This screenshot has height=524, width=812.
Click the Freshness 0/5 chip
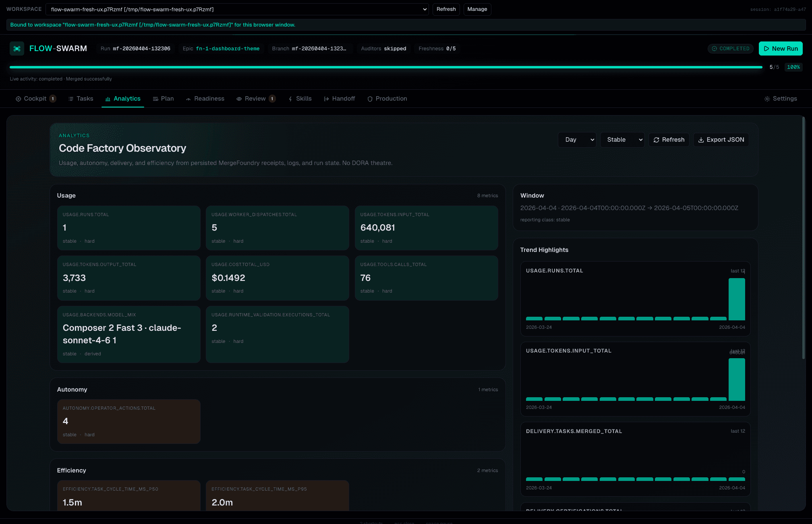[x=437, y=49]
